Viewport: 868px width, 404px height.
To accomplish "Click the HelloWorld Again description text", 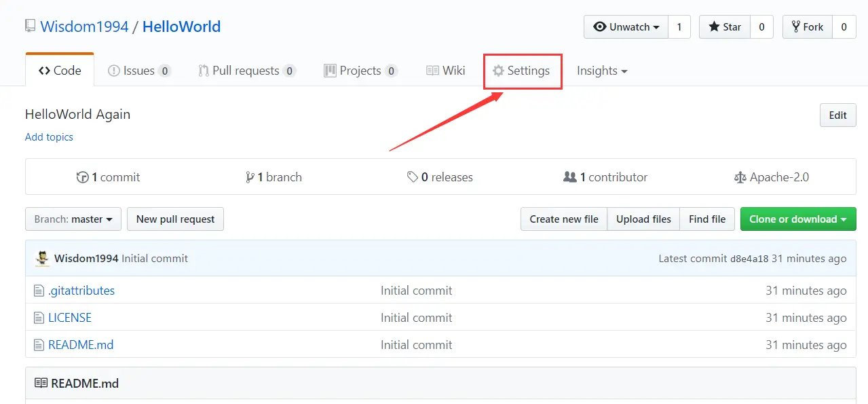I will 77,114.
